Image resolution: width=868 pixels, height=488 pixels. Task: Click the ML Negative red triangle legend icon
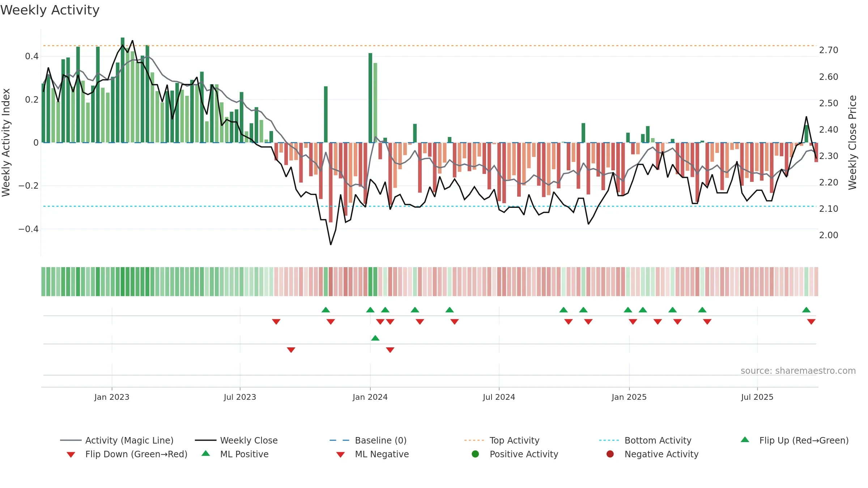tap(340, 455)
